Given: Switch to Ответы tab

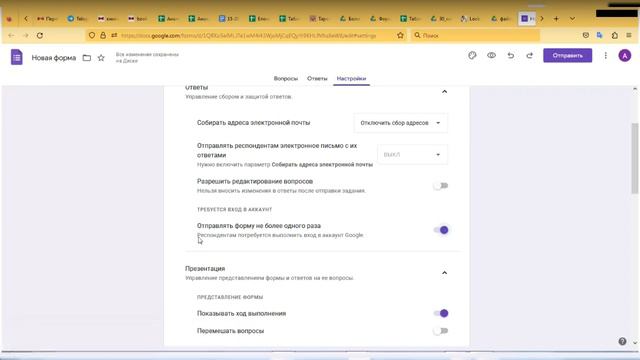Looking at the screenshot, I should pyautogui.click(x=317, y=78).
